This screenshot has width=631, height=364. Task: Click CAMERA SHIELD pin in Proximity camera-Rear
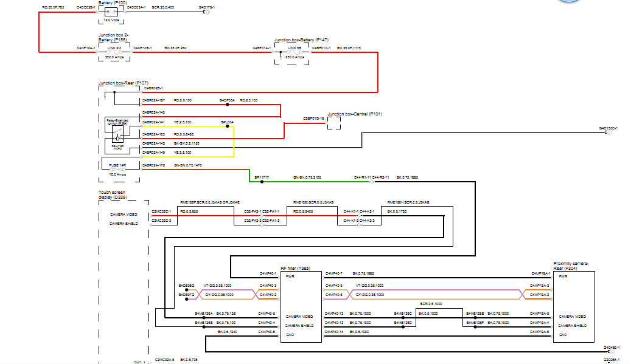click(x=572, y=326)
